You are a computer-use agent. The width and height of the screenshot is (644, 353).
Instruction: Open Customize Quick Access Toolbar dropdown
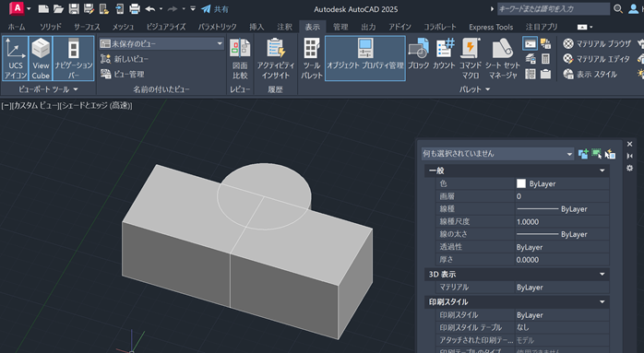(x=193, y=8)
